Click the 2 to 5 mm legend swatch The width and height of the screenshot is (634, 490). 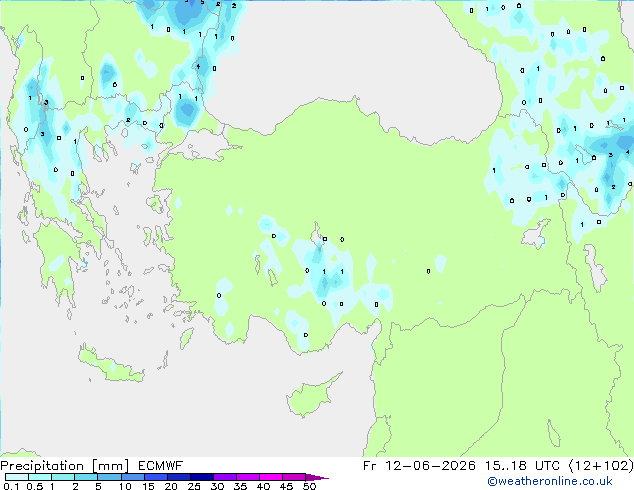tap(86, 477)
